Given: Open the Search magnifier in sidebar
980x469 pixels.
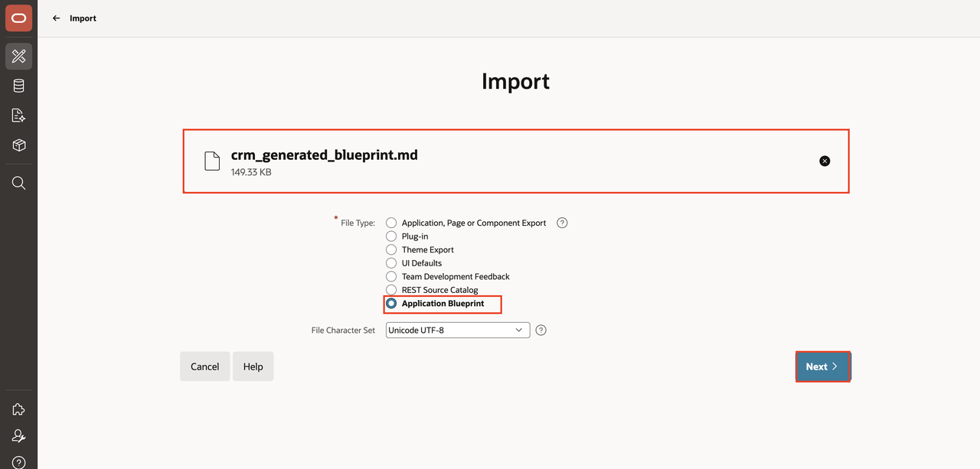Looking at the screenshot, I should [18, 183].
